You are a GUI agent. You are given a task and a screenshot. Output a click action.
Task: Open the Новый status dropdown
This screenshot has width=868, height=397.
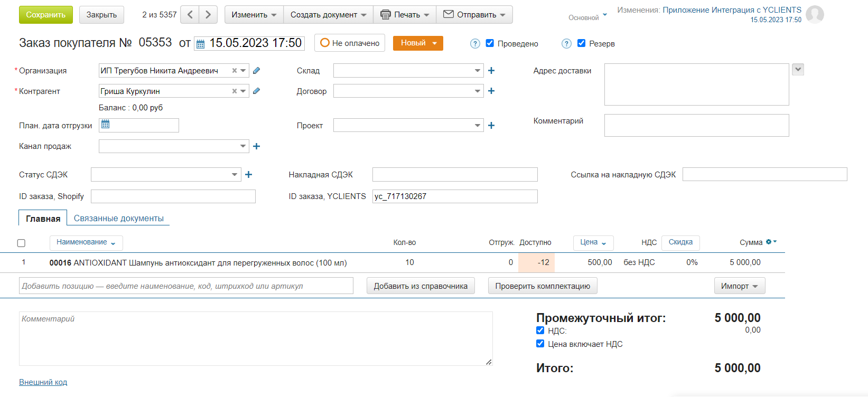(x=418, y=43)
